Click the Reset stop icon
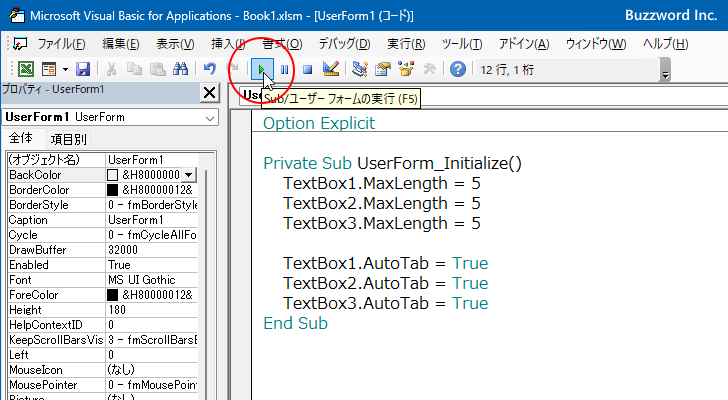This screenshot has width=728, height=400. (307, 70)
